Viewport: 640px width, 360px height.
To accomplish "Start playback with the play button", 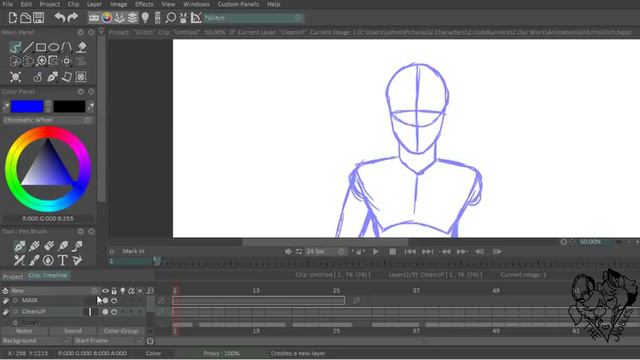I will coord(375,251).
